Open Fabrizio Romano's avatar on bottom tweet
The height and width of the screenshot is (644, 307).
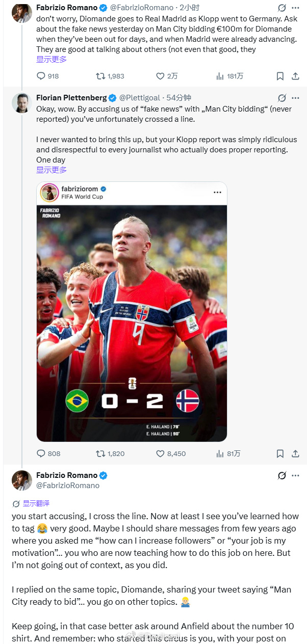coord(22,480)
